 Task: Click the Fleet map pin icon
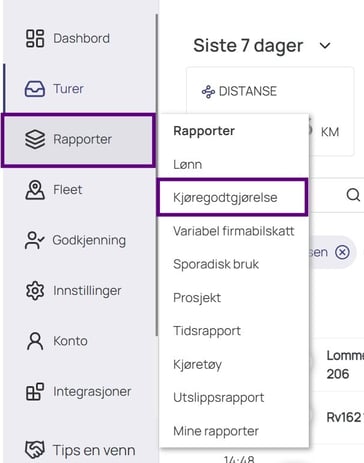coord(35,190)
